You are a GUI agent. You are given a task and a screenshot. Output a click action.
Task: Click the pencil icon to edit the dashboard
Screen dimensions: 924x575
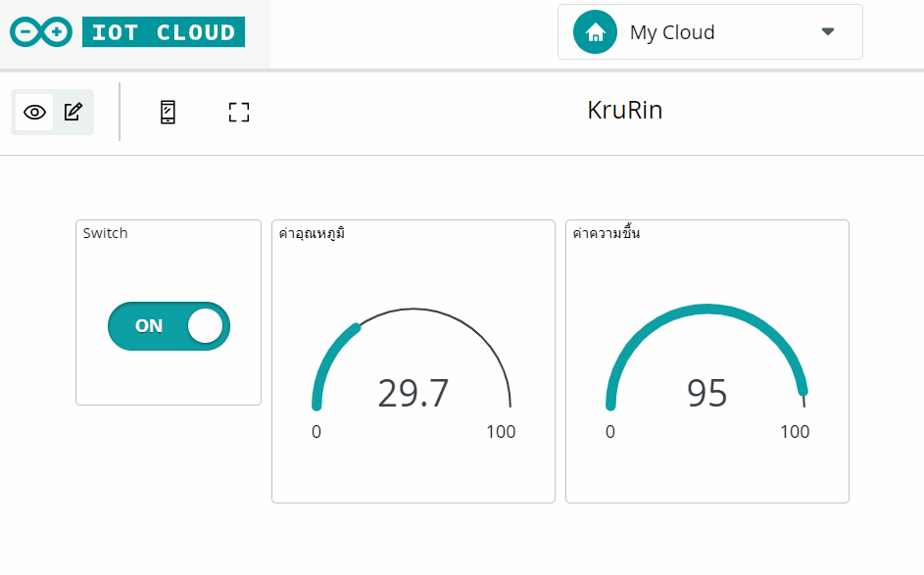pyautogui.click(x=73, y=112)
